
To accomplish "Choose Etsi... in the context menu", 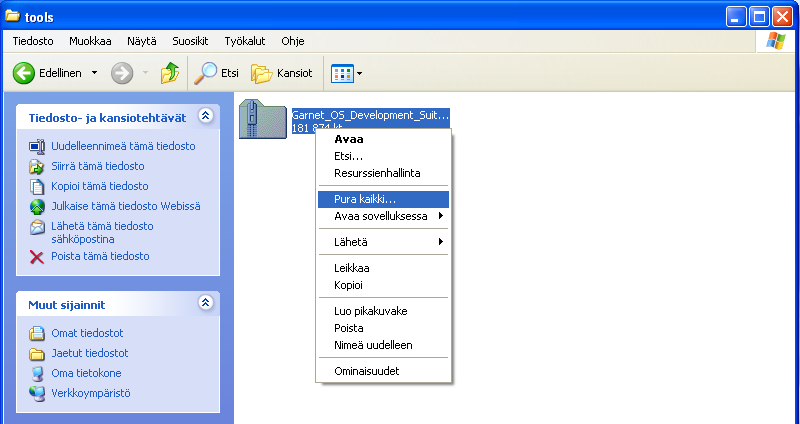I will [384, 156].
